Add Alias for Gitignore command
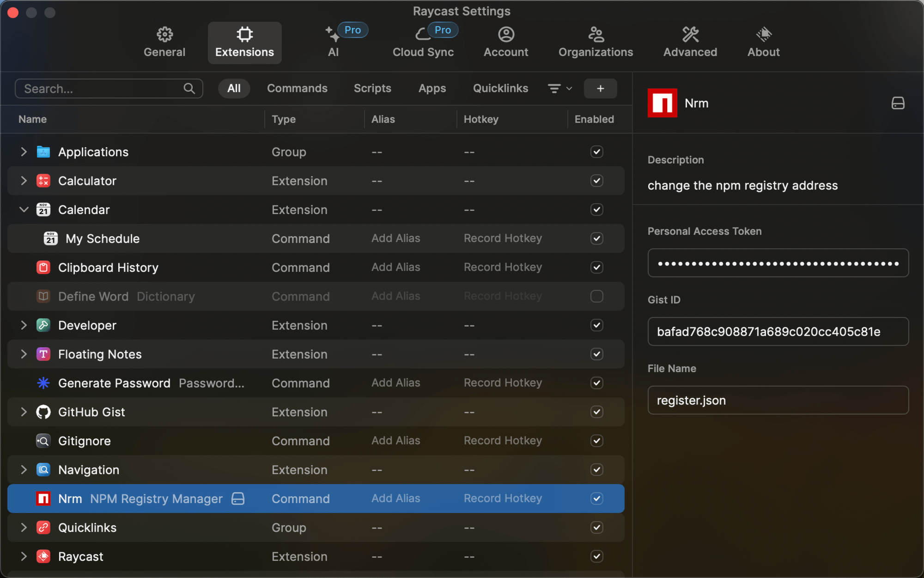Viewport: 924px width, 578px height. (x=396, y=441)
